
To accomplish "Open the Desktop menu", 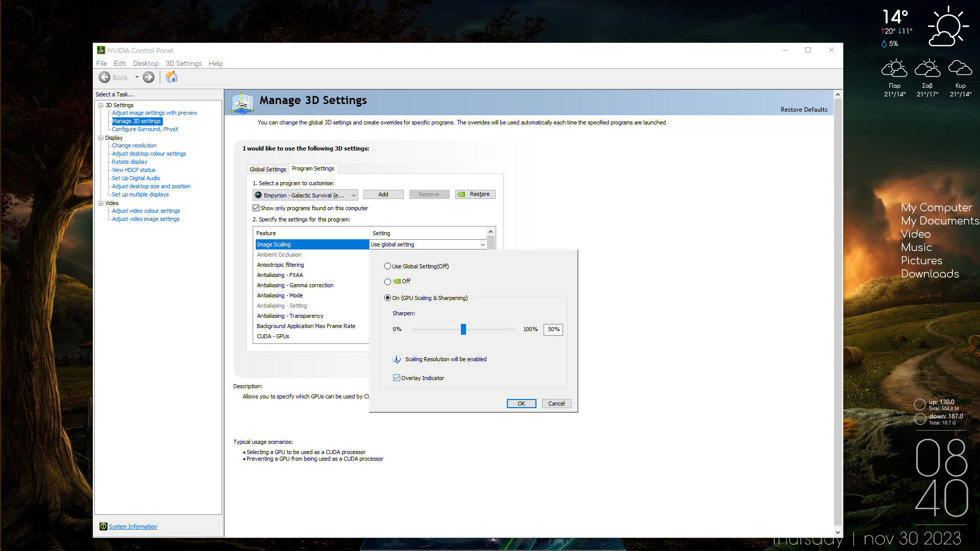I will coord(146,63).
